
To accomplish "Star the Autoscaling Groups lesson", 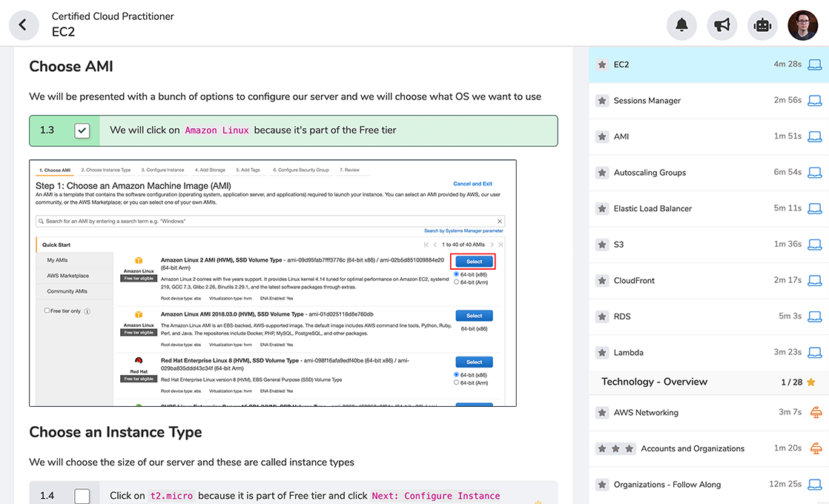I will click(601, 172).
